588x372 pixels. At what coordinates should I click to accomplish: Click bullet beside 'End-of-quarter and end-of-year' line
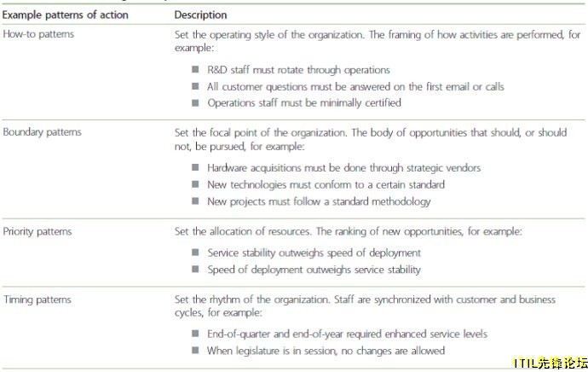[x=195, y=334]
